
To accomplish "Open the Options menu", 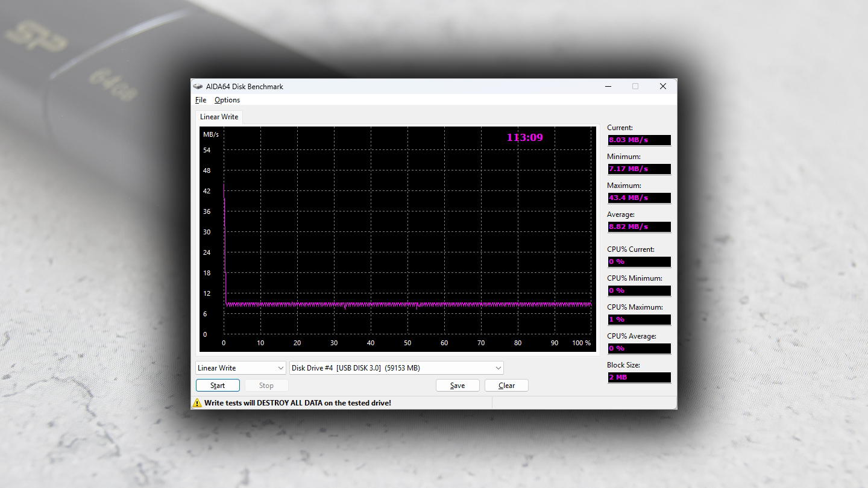I will pos(227,100).
